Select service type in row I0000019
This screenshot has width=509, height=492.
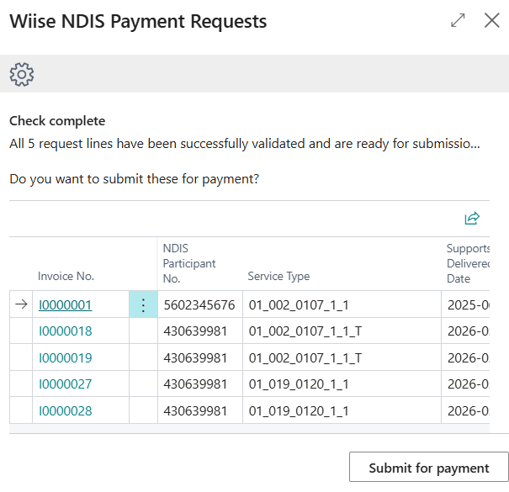(342, 357)
